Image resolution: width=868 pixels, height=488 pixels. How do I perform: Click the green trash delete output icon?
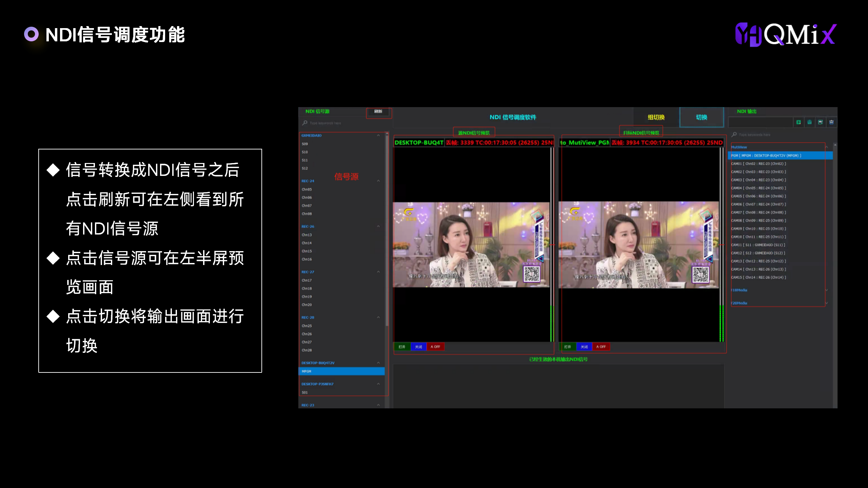click(809, 122)
